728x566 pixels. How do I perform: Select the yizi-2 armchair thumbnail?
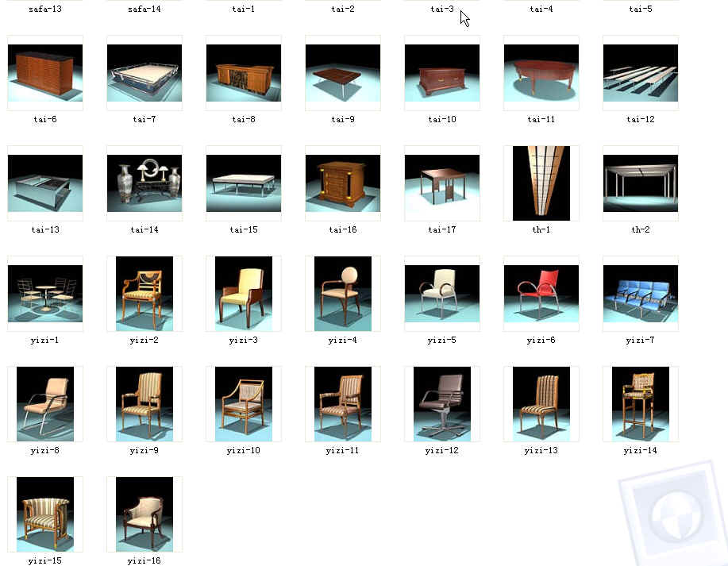click(144, 294)
